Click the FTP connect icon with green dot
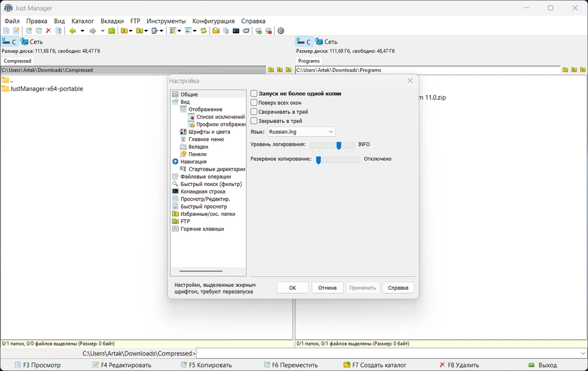Screen dimensions: 588x371 (x=259, y=31)
